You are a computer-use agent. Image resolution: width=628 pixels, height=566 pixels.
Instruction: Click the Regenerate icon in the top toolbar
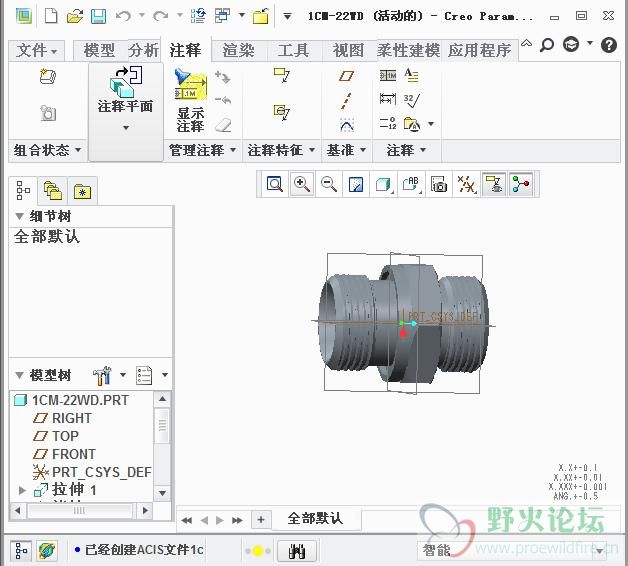point(198,16)
